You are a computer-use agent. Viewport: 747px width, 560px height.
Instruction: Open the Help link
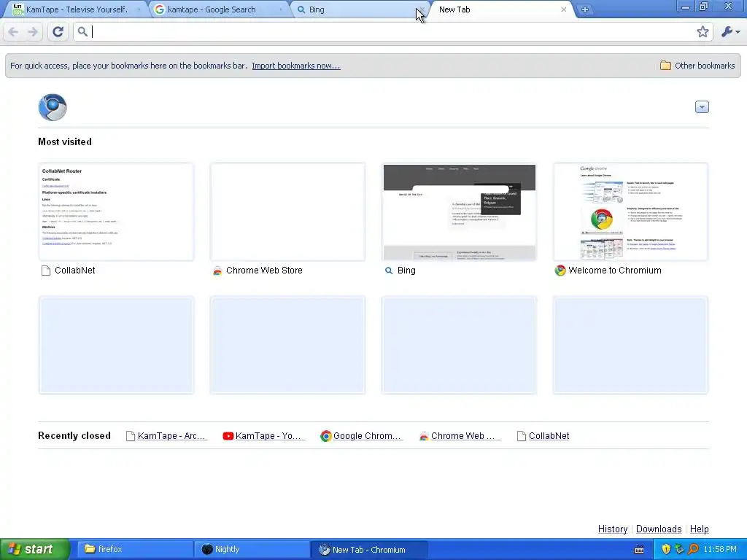point(699,529)
